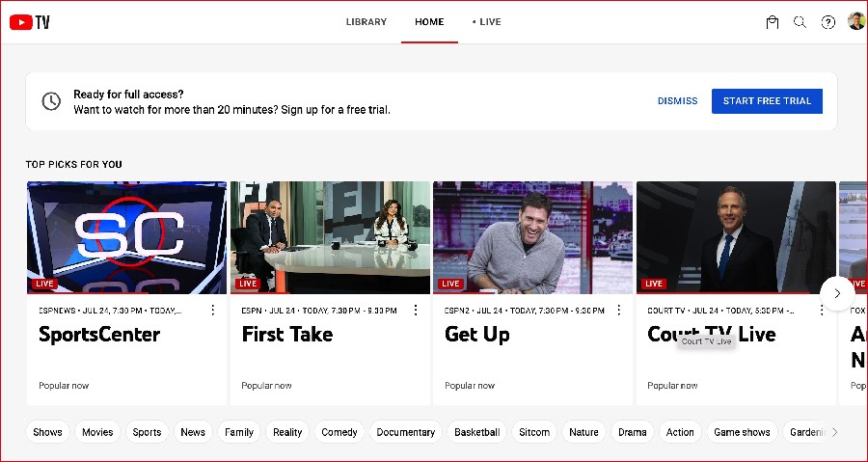The width and height of the screenshot is (868, 462).
Task: Pick the Action chip
Action: coord(680,432)
